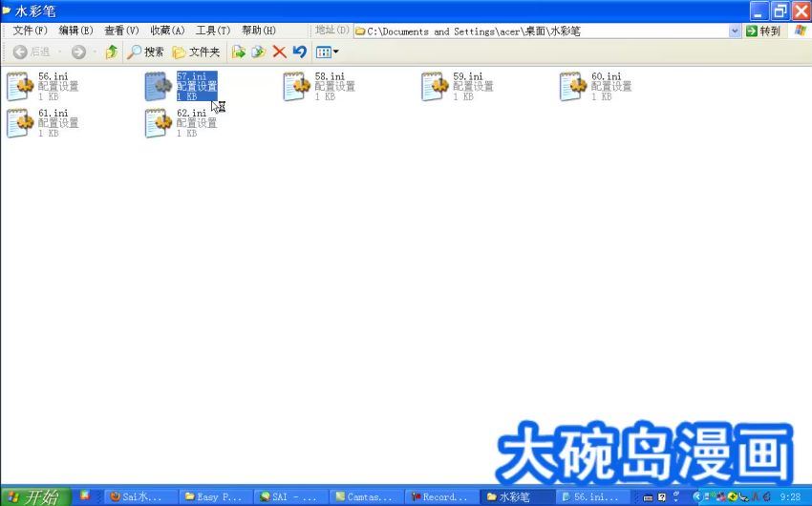Select the 56.ini file icon
812x506 pixels.
tap(19, 86)
